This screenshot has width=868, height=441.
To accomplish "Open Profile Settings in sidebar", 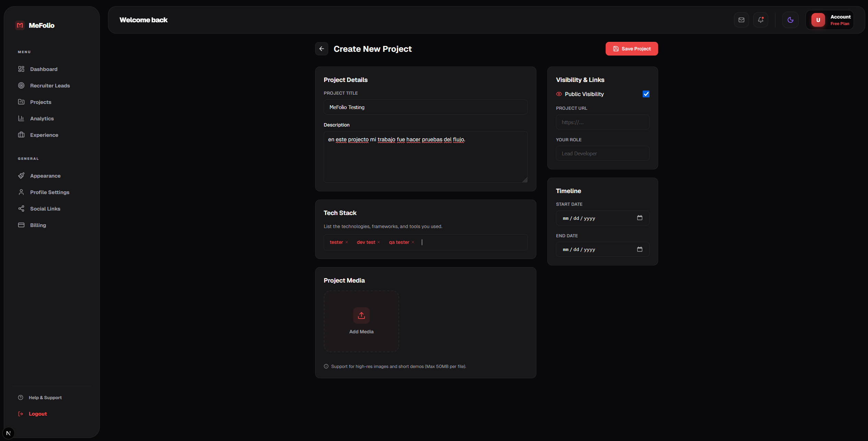I will click(51, 192).
